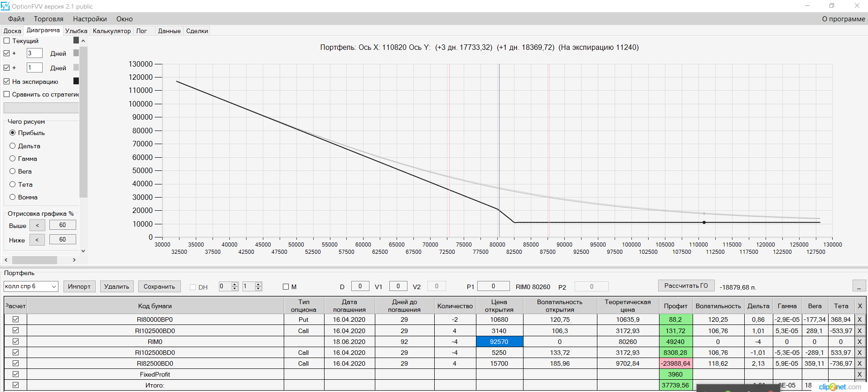Uncheck the На экспирацию checkbox

click(x=7, y=82)
